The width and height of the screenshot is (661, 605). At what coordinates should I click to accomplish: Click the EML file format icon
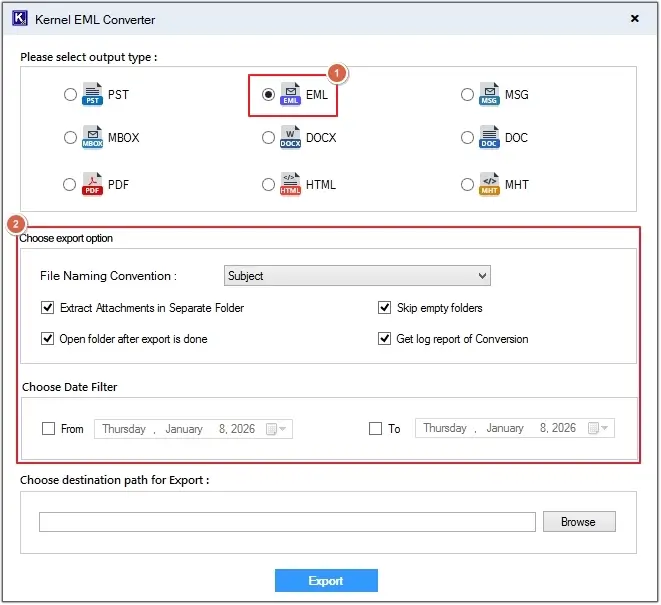290,94
